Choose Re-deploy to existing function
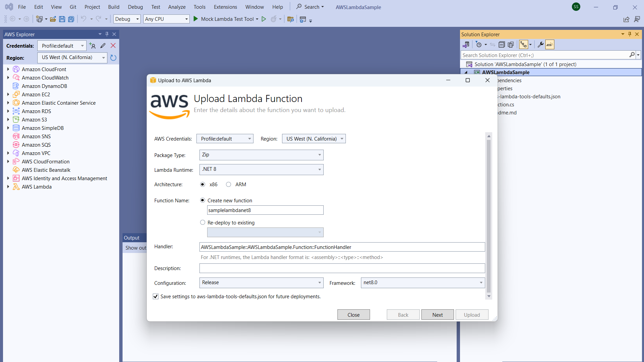Image resolution: width=644 pixels, height=362 pixels. [x=203, y=222]
